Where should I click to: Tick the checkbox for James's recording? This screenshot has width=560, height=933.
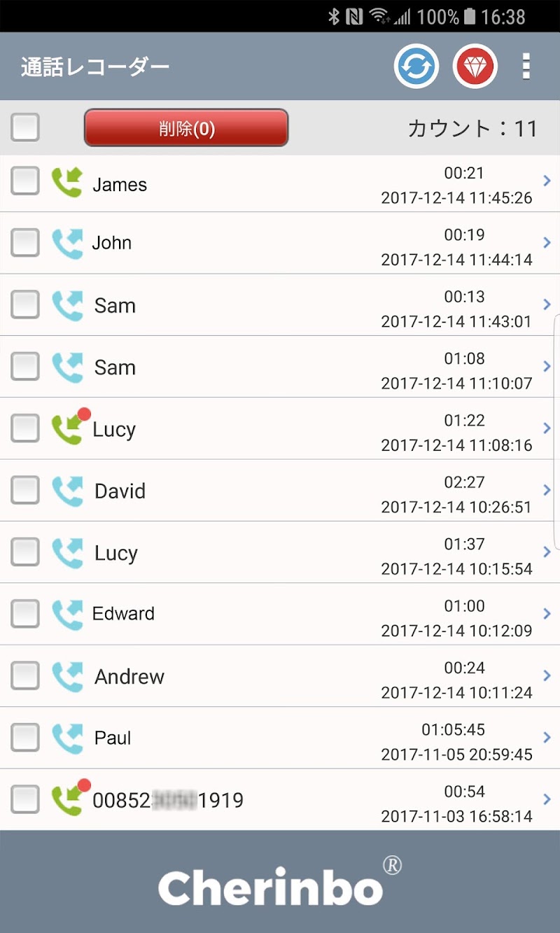25,182
